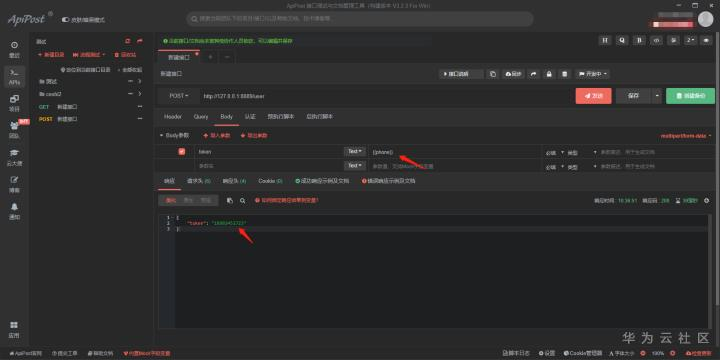
Task: Copy response using icon beside format buttons
Action: (230, 201)
